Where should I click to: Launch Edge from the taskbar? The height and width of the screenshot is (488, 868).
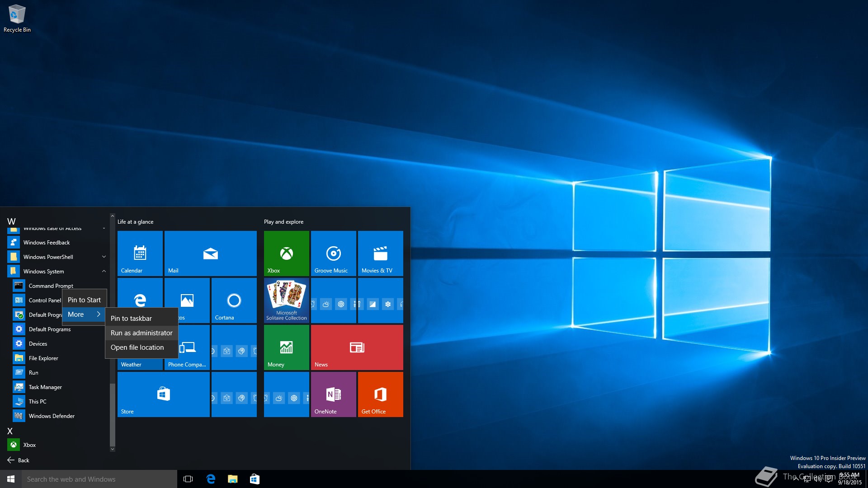point(211,479)
